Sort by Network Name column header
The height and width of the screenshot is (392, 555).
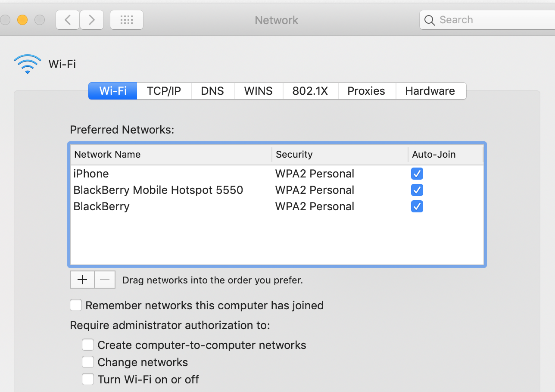107,155
